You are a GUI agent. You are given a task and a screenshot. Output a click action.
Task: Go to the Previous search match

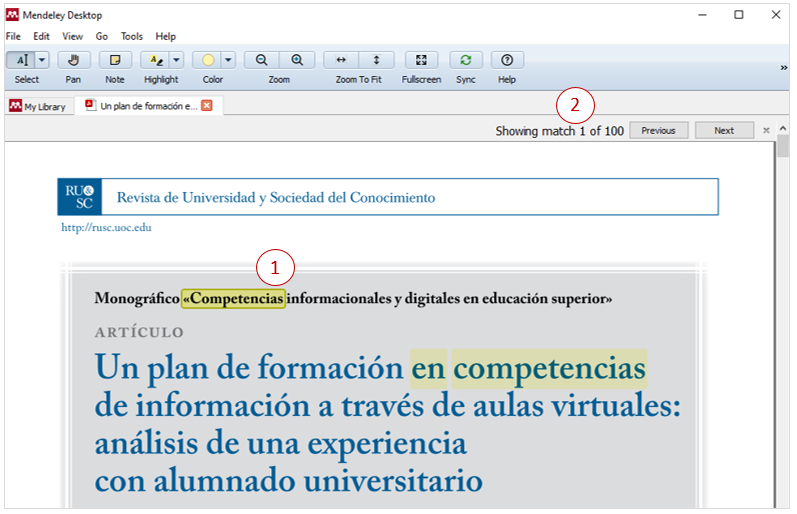[x=658, y=130]
